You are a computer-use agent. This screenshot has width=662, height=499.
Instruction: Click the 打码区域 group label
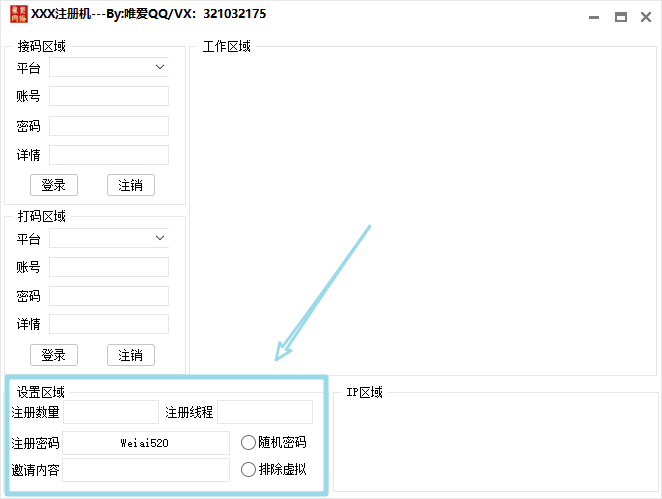point(41,216)
